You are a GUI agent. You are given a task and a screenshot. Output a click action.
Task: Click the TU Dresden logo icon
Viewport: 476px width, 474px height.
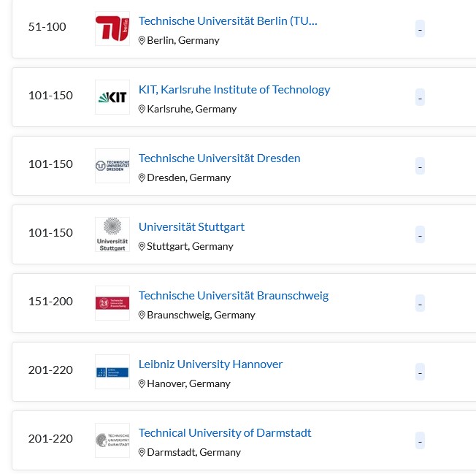coord(112,166)
